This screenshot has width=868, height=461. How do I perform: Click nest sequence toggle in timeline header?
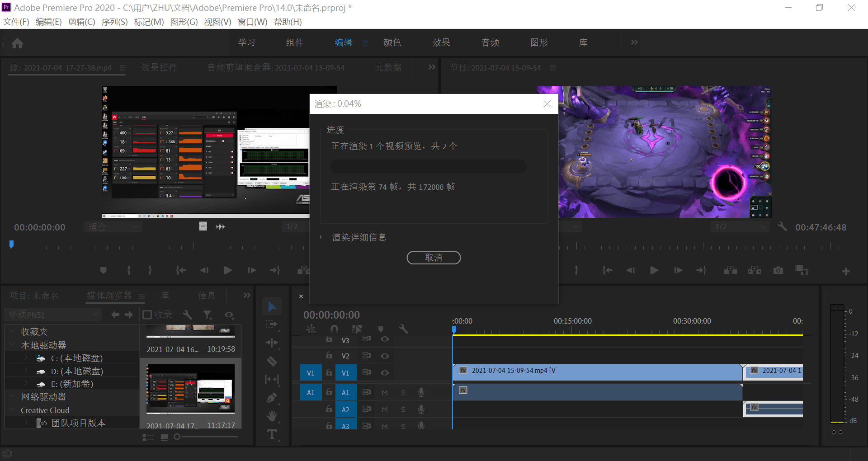tap(311, 329)
